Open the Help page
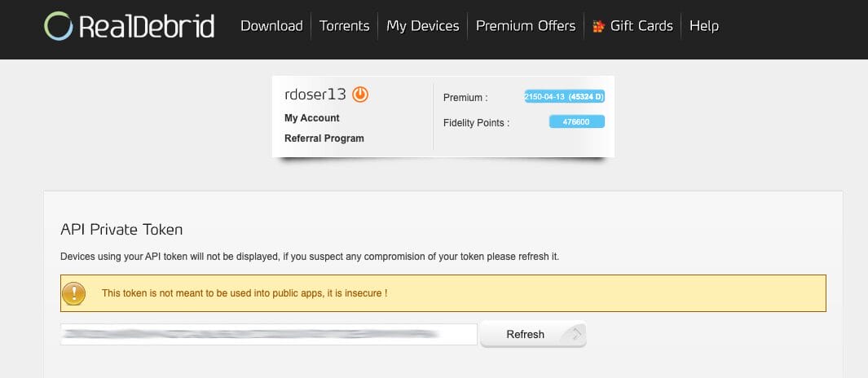The height and width of the screenshot is (378, 868). (x=704, y=26)
